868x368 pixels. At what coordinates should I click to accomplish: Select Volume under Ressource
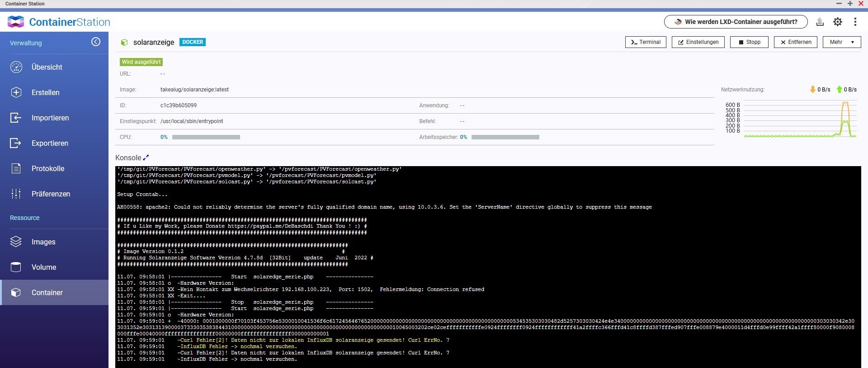tap(44, 267)
